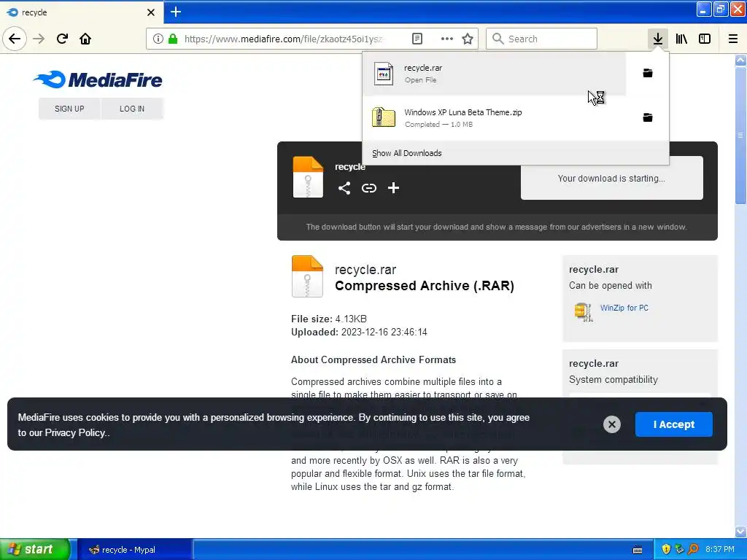Click the magnifier tray icon
This screenshot has height=560, width=747.
(x=693, y=550)
